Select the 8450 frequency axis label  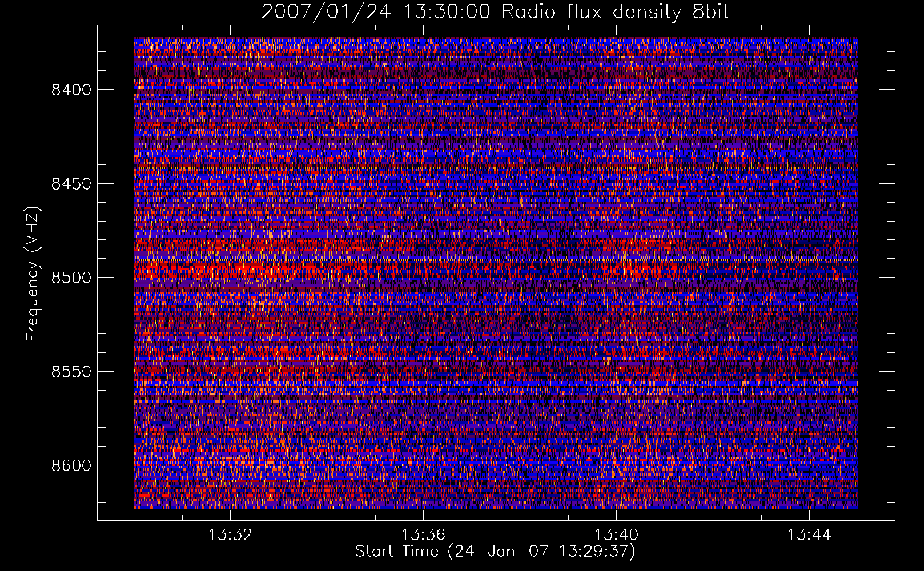coord(71,184)
